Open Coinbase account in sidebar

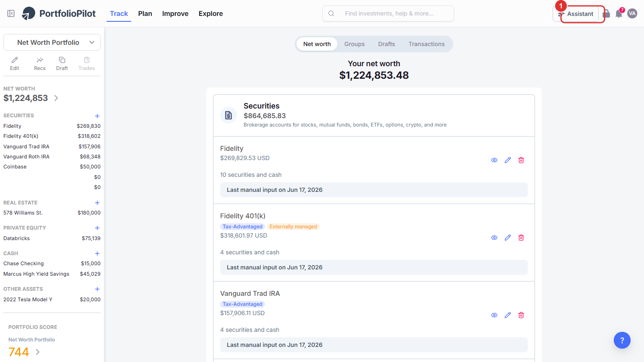coord(52,167)
